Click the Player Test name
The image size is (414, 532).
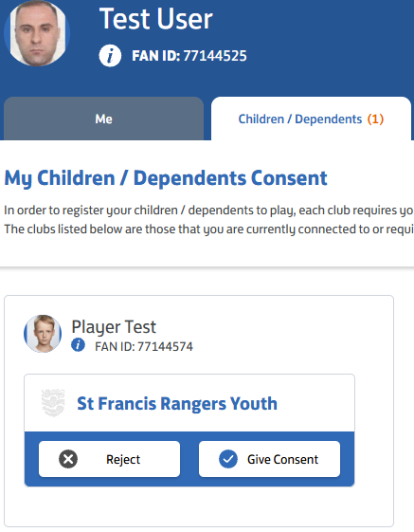(x=114, y=327)
